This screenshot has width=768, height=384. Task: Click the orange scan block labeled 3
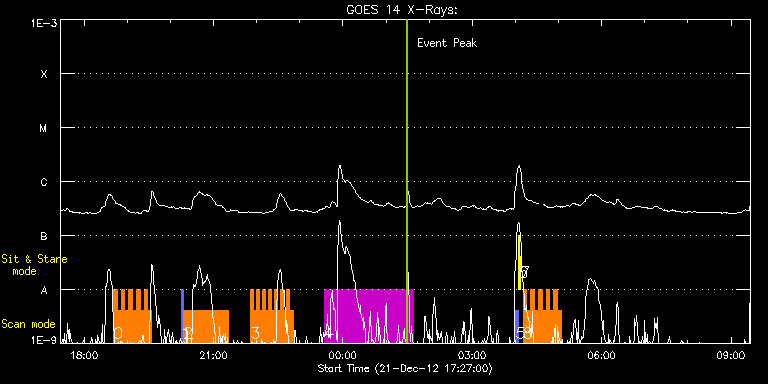tap(272, 316)
